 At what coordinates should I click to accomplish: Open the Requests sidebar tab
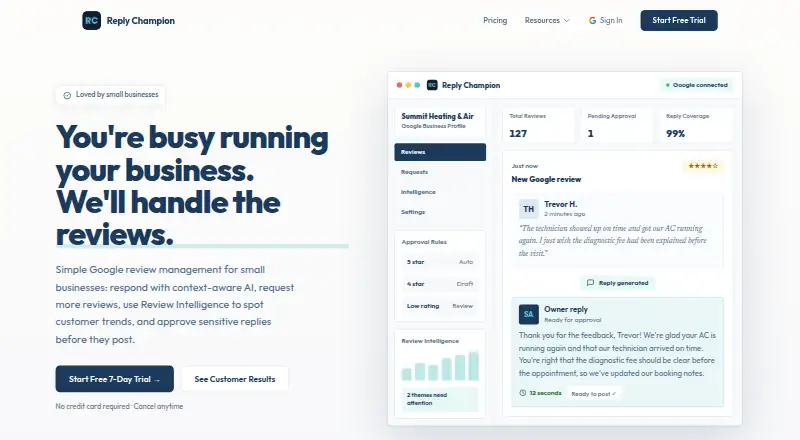point(440,172)
